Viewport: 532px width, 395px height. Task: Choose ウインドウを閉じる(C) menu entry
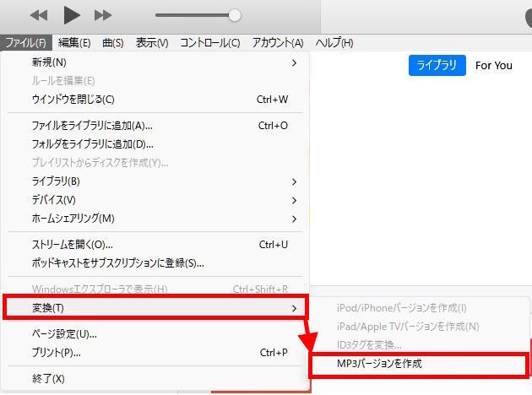tap(155, 100)
